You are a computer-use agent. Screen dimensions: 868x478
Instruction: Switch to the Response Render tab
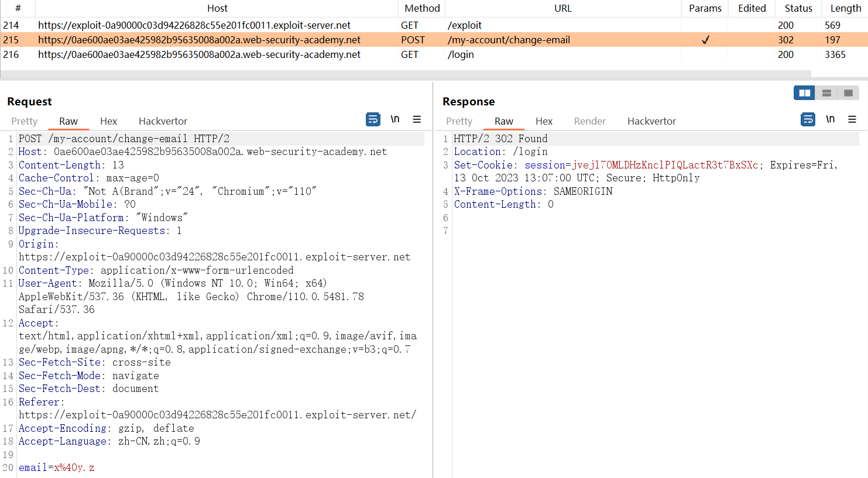[589, 121]
